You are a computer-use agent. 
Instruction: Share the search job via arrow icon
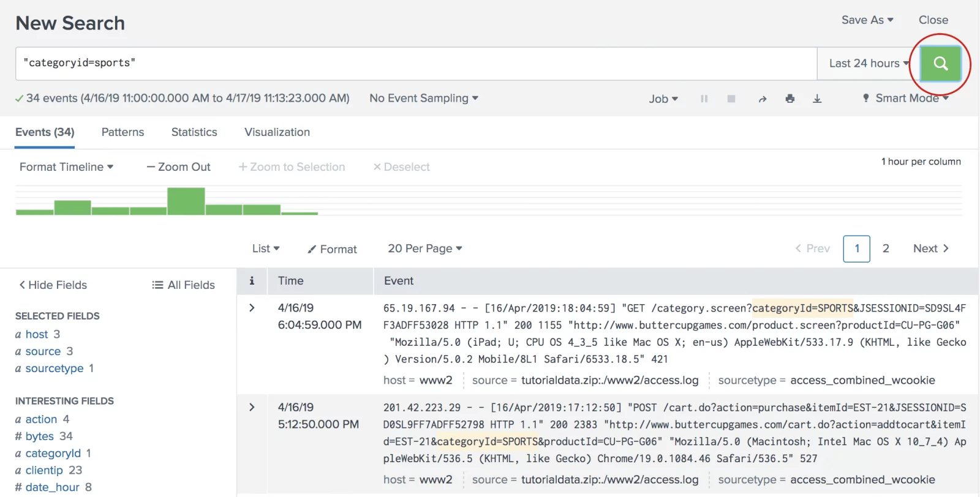pos(763,99)
